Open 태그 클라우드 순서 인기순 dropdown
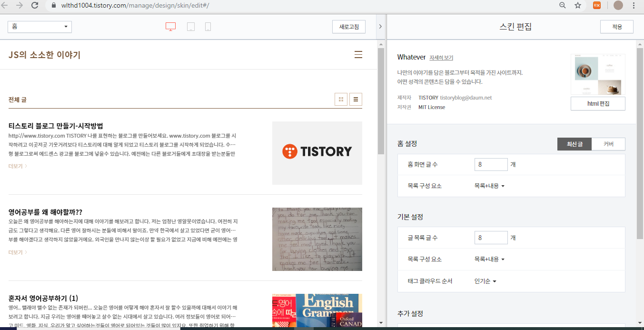Screen dimensions: 644x330 pyautogui.click(x=485, y=281)
